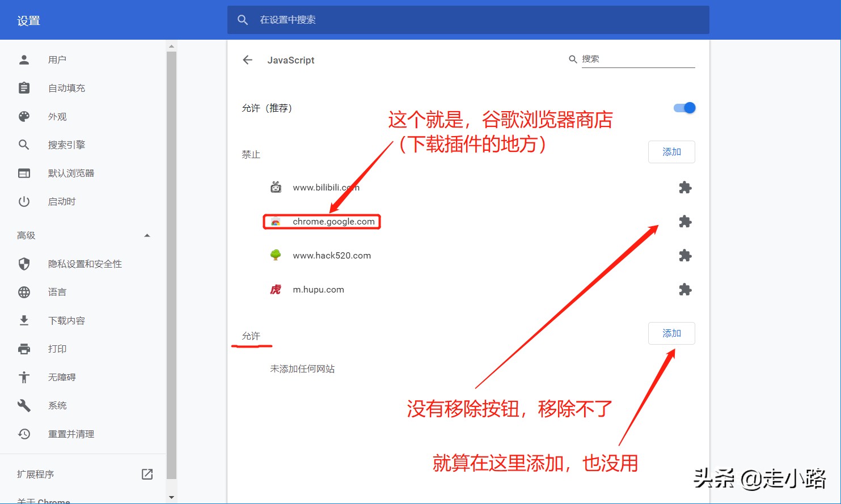The height and width of the screenshot is (504, 841).
Task: Click 添加 next to the 允许 list
Action: coord(671,333)
